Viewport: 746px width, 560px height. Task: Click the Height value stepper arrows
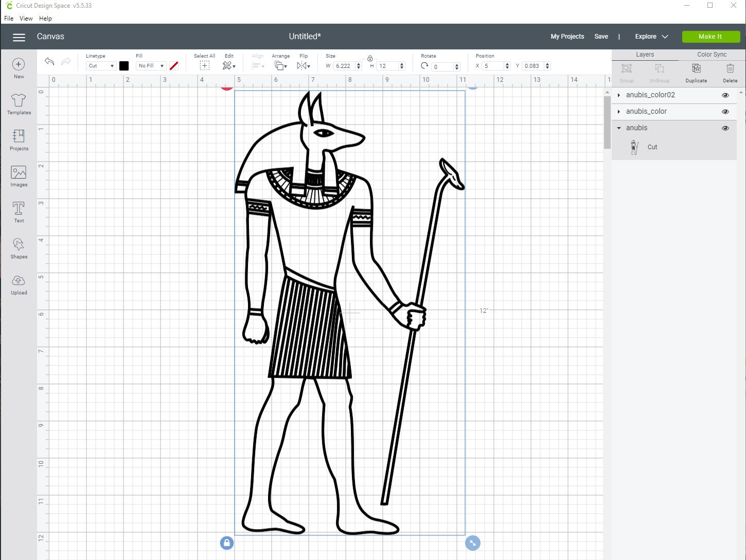(402, 66)
